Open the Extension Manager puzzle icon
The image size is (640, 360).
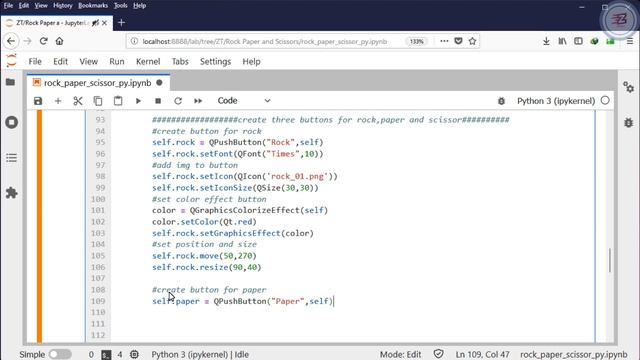pos(11,193)
